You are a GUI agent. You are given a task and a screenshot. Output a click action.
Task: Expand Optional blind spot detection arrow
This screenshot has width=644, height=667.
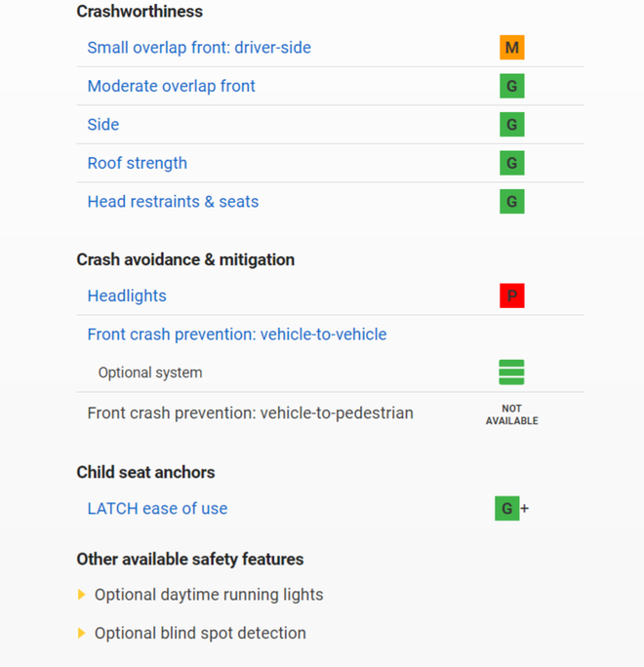click(x=82, y=634)
